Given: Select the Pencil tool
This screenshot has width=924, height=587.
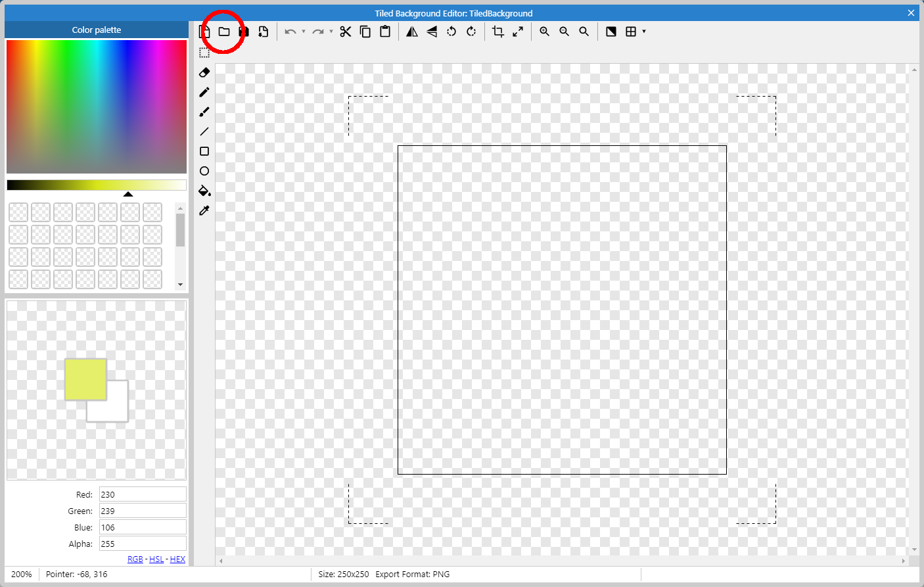Looking at the screenshot, I should pyautogui.click(x=204, y=92).
